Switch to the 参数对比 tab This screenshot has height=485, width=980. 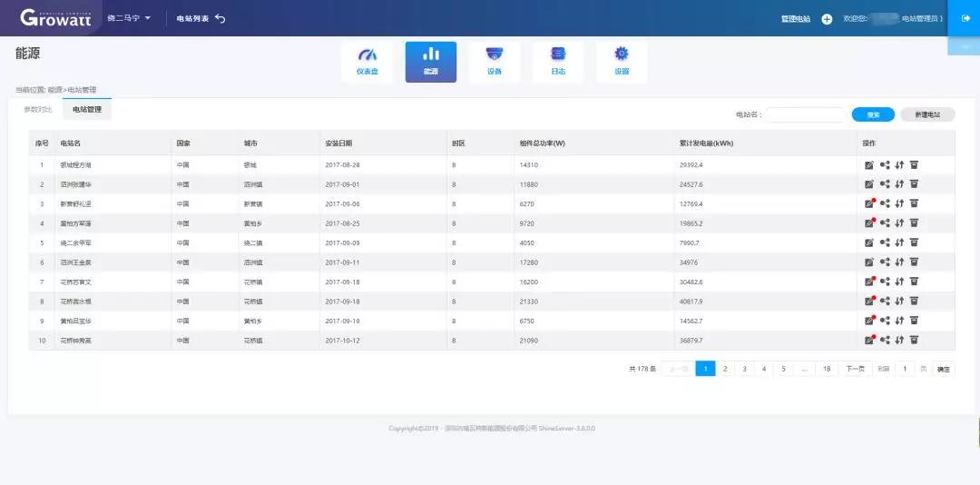[x=38, y=110]
